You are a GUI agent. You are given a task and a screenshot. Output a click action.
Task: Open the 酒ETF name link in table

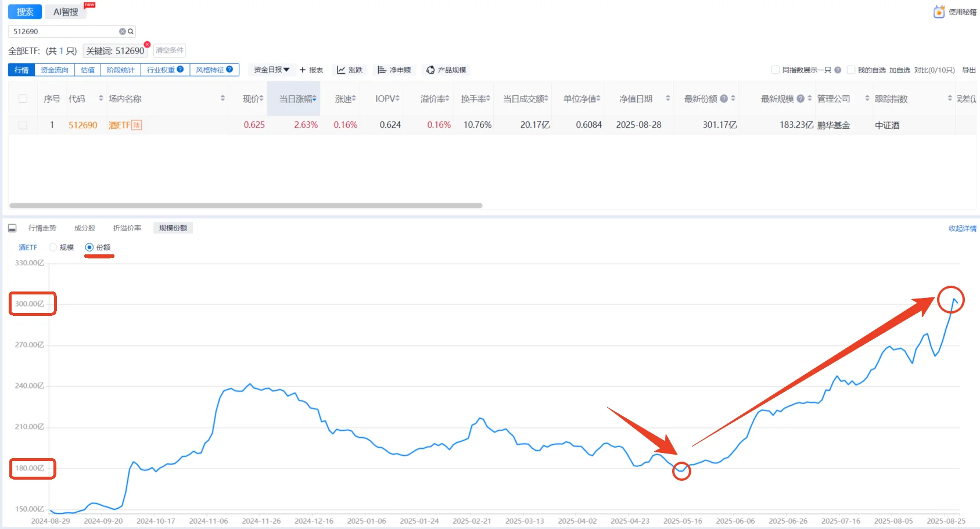[119, 125]
